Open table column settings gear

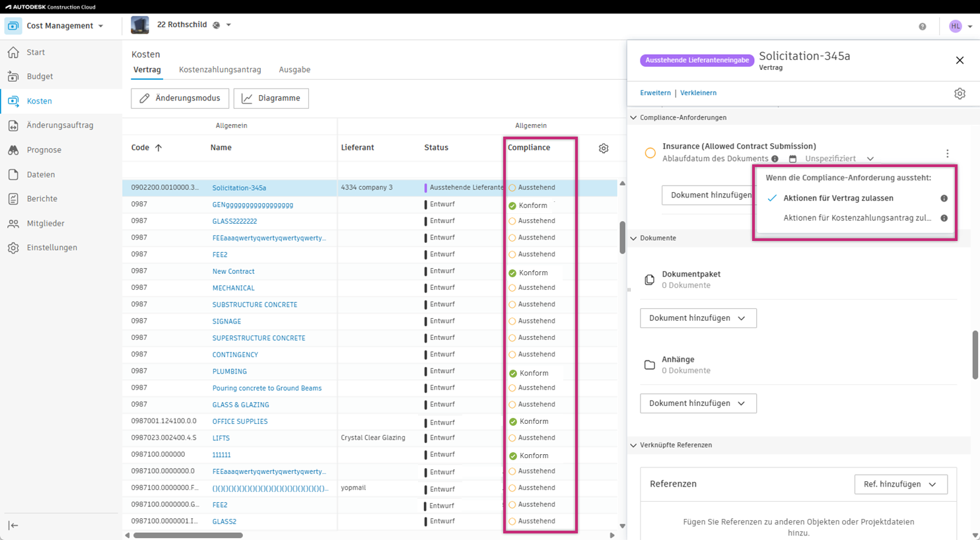(x=604, y=149)
